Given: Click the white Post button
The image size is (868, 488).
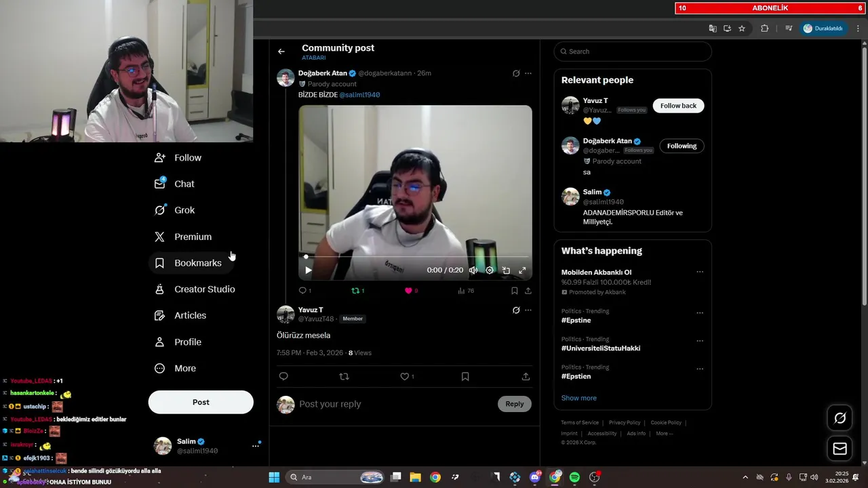Looking at the screenshot, I should click(x=201, y=402).
